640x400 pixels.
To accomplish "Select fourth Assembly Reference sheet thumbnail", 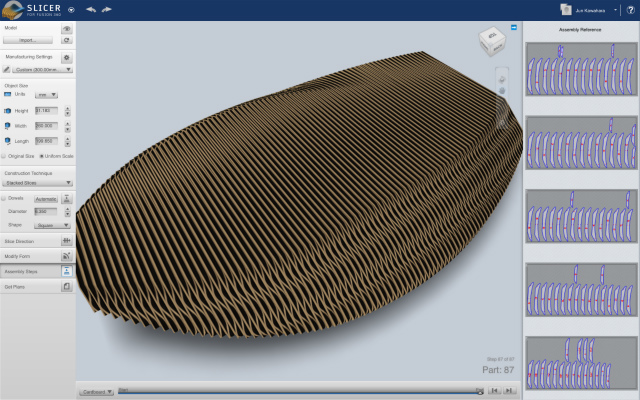I will pos(581,289).
